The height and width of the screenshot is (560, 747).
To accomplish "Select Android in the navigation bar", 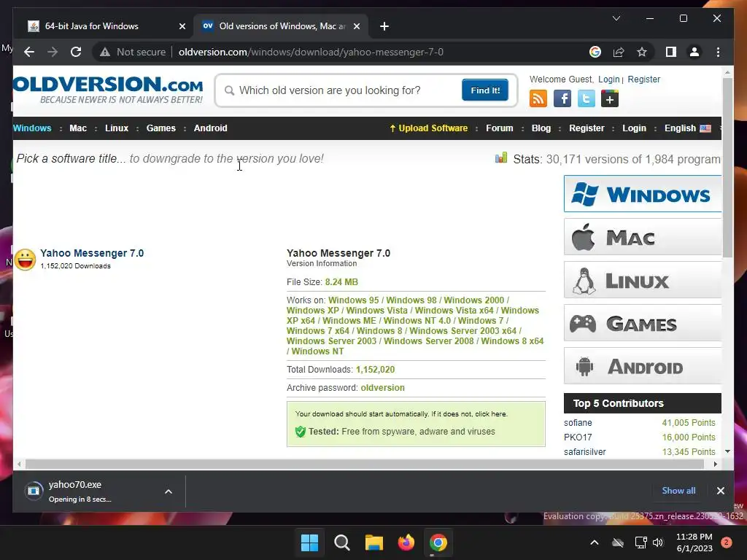I will pos(211,128).
